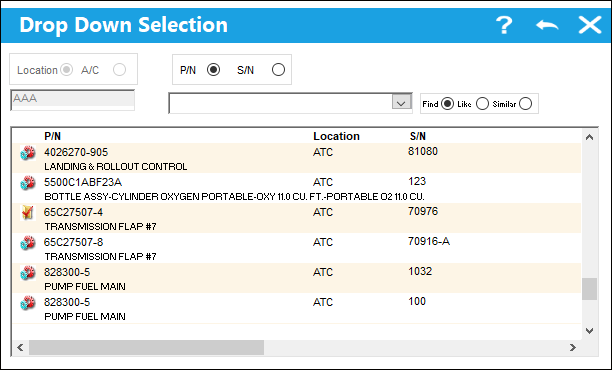The width and height of the screenshot is (612, 370).
Task: Click TRANSMISSION FLAP #7 under 65C27507-8
Action: [100, 257]
